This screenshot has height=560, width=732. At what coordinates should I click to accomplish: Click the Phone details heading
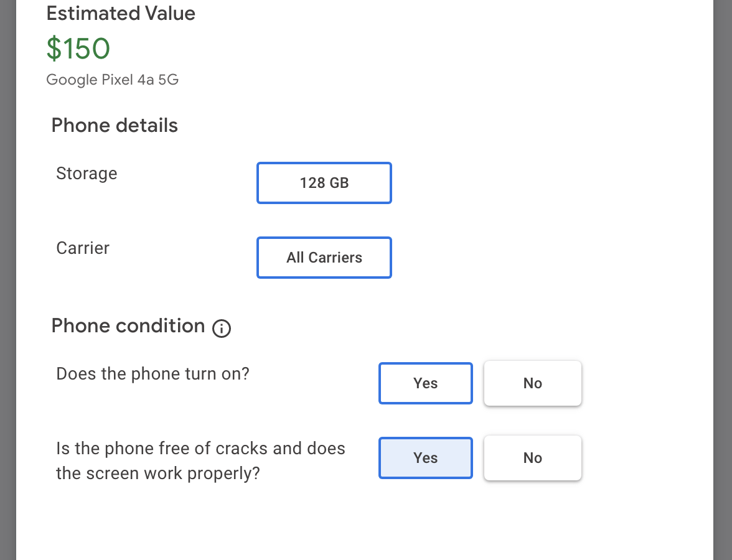115,126
